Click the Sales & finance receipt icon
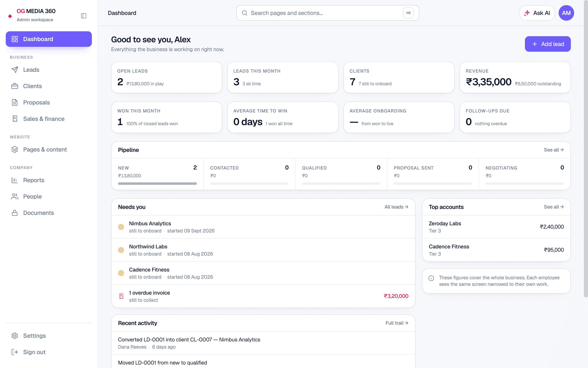This screenshot has width=588, height=368. point(15,119)
